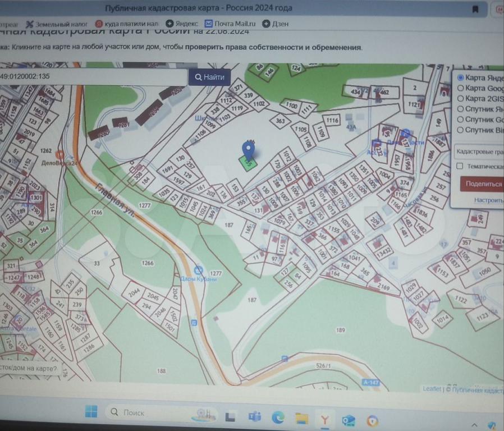The height and width of the screenshot is (431, 504).
Task: Click the blue location pin on the map
Action: pos(248,150)
